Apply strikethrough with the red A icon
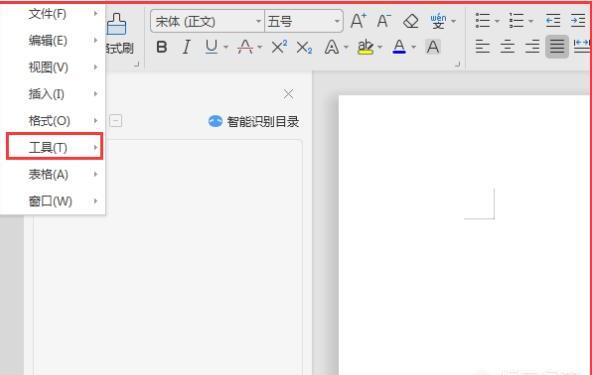This screenshot has width=592, height=375. pyautogui.click(x=245, y=47)
